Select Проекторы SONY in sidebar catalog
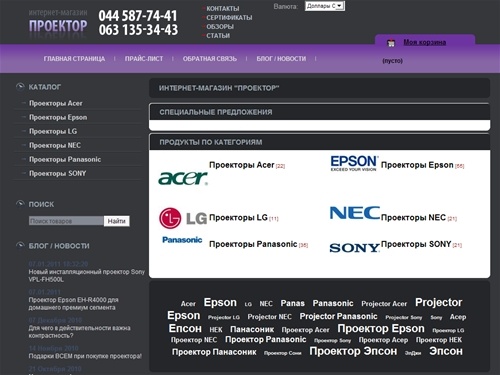 pos(58,173)
